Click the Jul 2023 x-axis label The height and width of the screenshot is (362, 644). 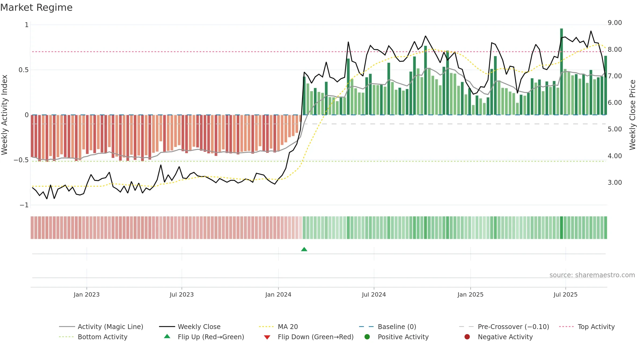[x=182, y=294]
